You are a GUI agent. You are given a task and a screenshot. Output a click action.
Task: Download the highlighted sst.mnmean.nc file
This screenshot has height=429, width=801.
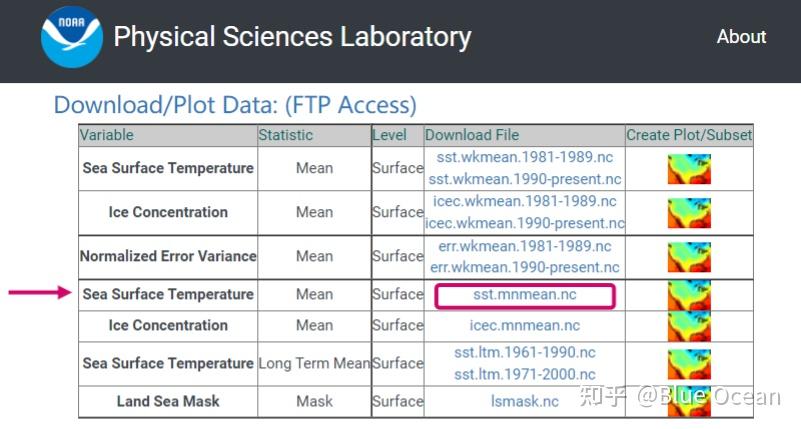(525, 295)
